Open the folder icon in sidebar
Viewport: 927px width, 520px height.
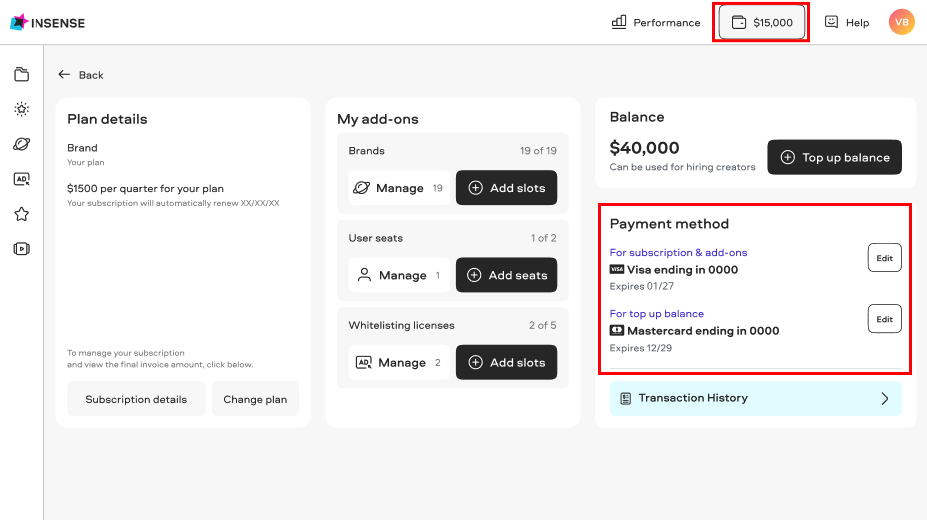[21, 74]
